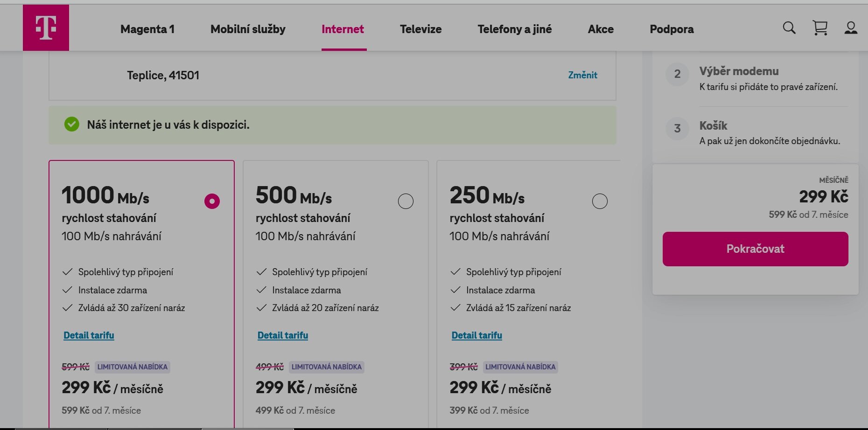Click the T-Mobile logo
The width and height of the screenshot is (868, 430).
point(46,28)
